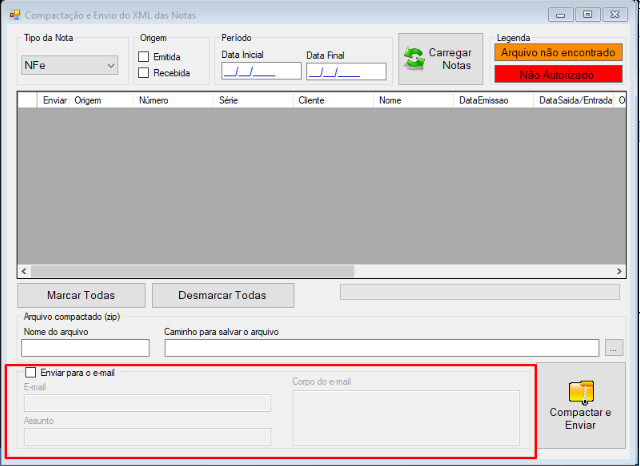Click the orange Arquivo não encontrado legend
Viewport: 640px width, 466px height.
click(558, 53)
